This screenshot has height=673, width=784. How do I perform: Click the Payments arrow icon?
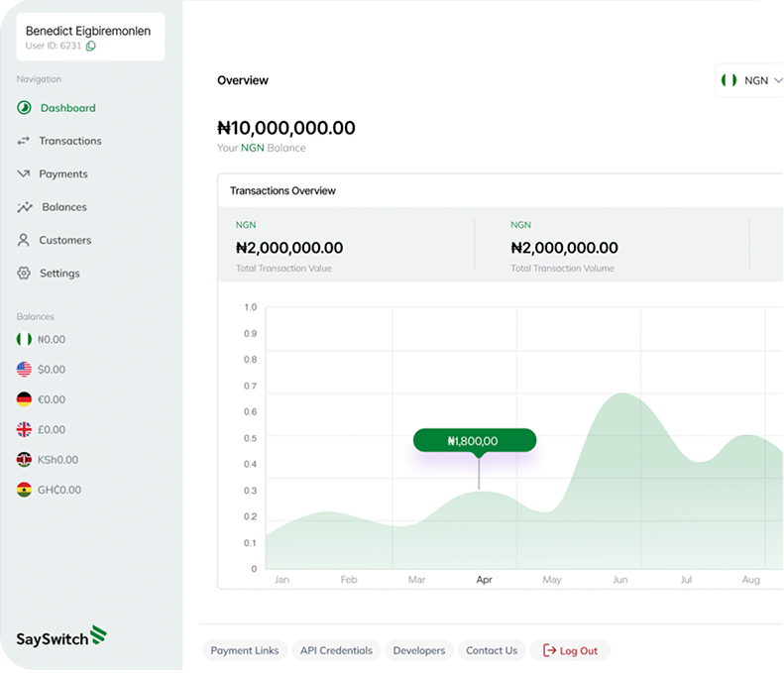tap(24, 173)
